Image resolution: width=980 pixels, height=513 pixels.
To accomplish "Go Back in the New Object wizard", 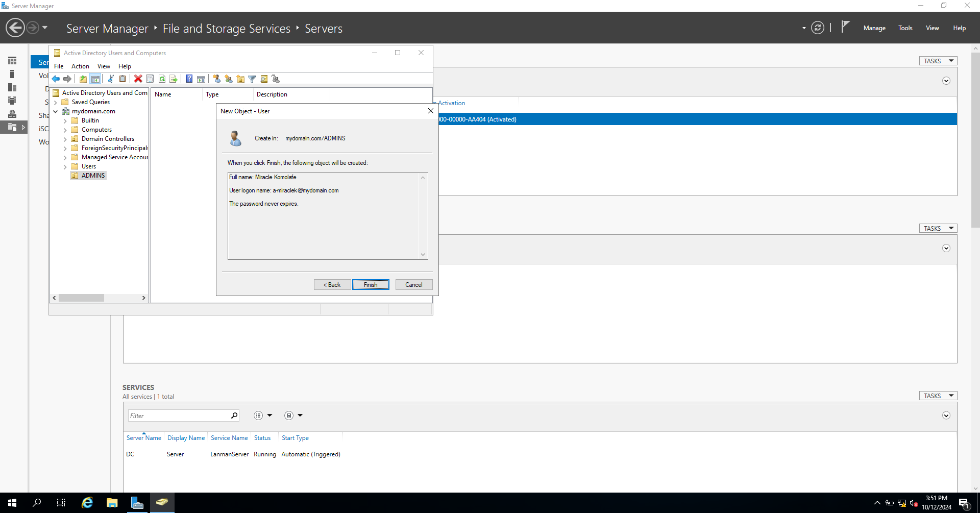I will [332, 284].
